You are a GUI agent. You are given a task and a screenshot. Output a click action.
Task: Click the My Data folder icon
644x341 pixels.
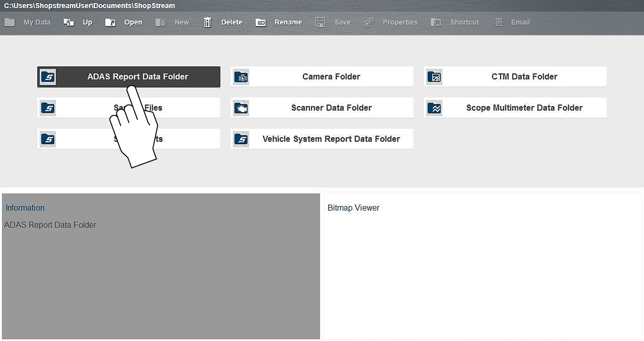[x=10, y=22]
